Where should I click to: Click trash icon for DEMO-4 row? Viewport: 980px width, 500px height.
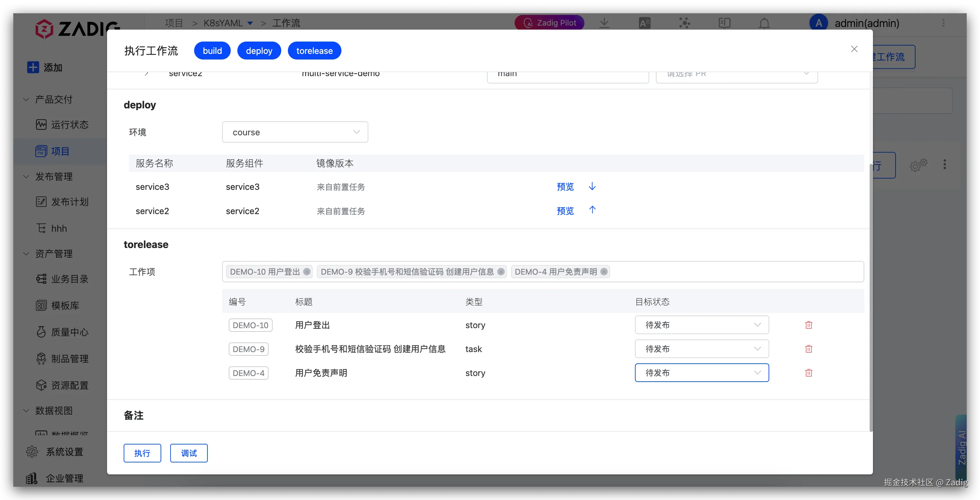[808, 373]
